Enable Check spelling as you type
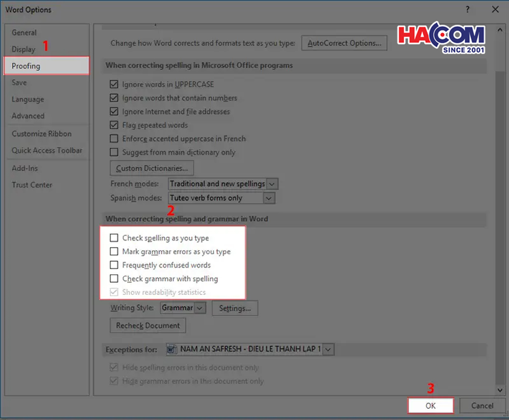Image resolution: width=509 pixels, height=420 pixels. [114, 238]
